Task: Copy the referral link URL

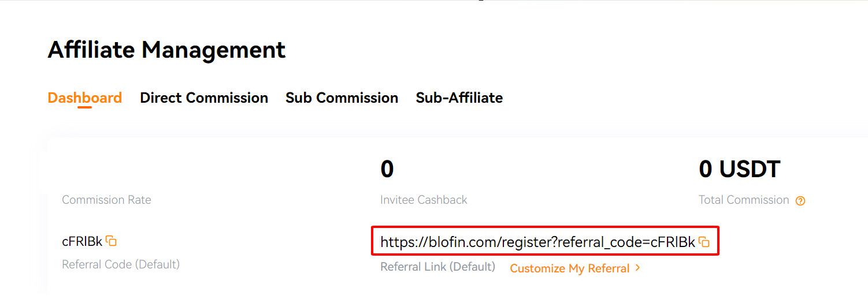Action: [x=704, y=242]
